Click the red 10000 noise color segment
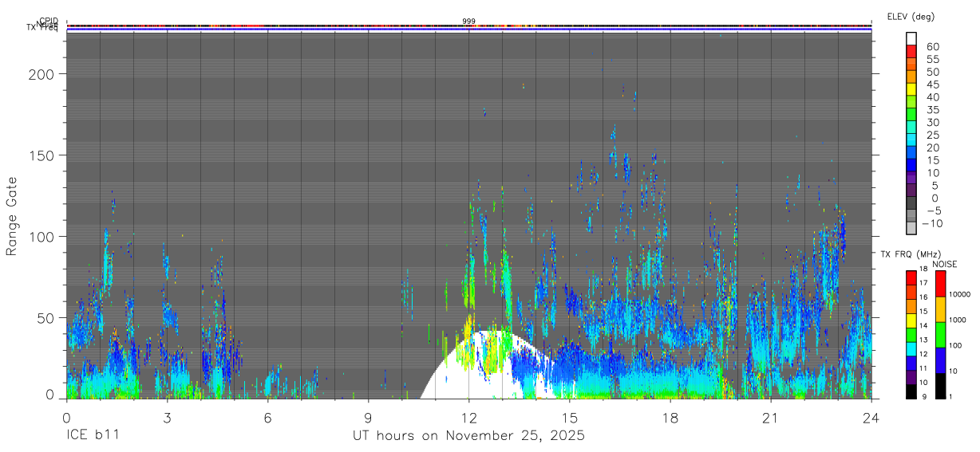This screenshot has height=452, width=980. click(x=941, y=284)
